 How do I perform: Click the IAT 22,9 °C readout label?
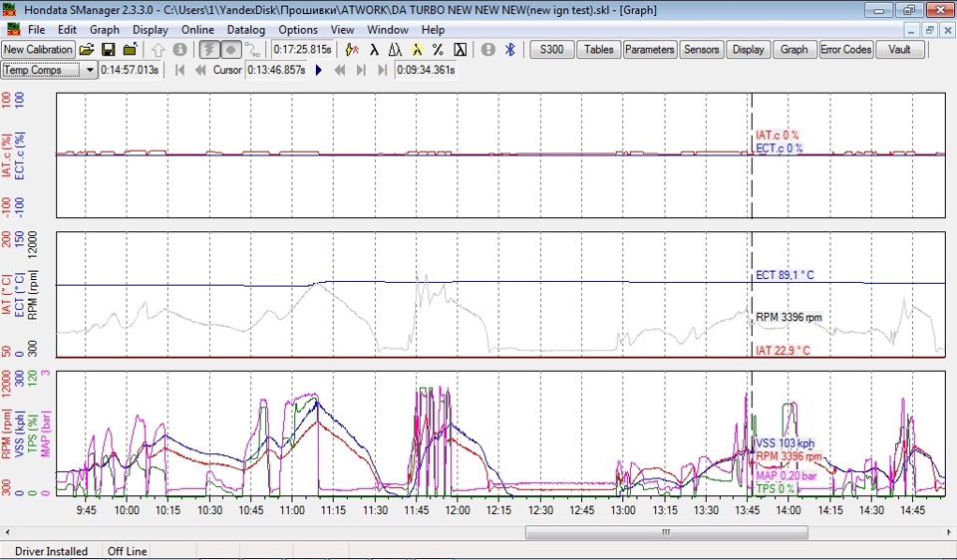pos(783,351)
